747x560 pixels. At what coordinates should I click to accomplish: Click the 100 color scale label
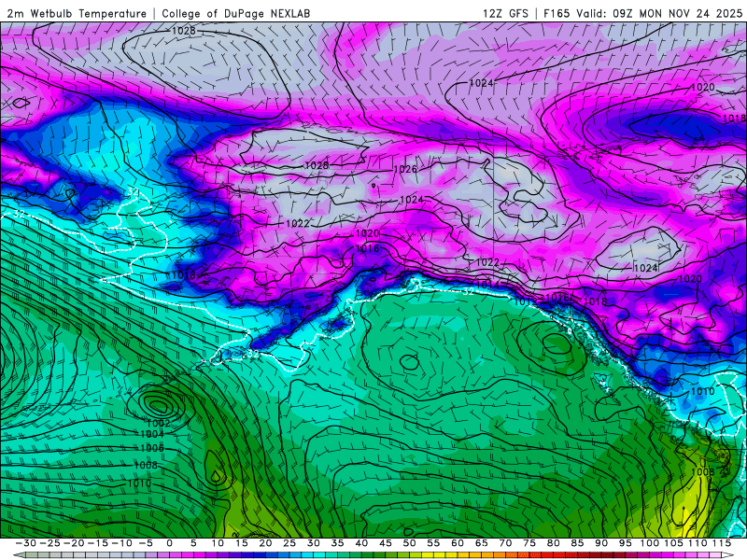click(649, 543)
